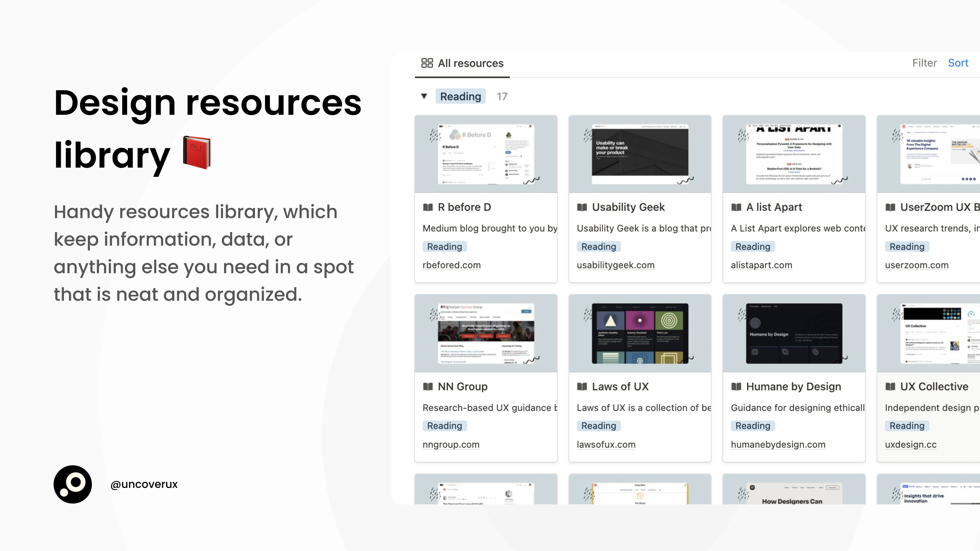Click the book icon beside Usability Geek
980x551 pixels.
[x=582, y=207]
